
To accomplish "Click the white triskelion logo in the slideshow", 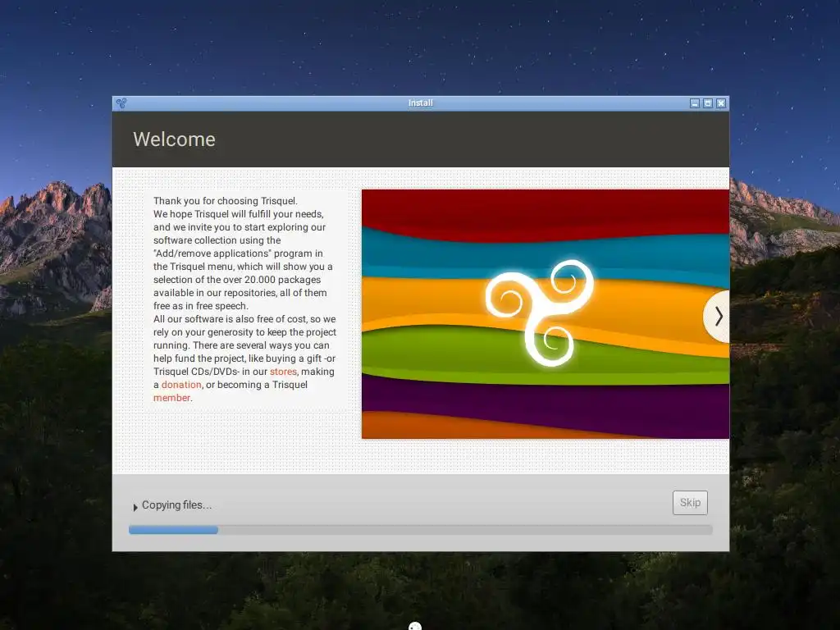I will pos(540,313).
